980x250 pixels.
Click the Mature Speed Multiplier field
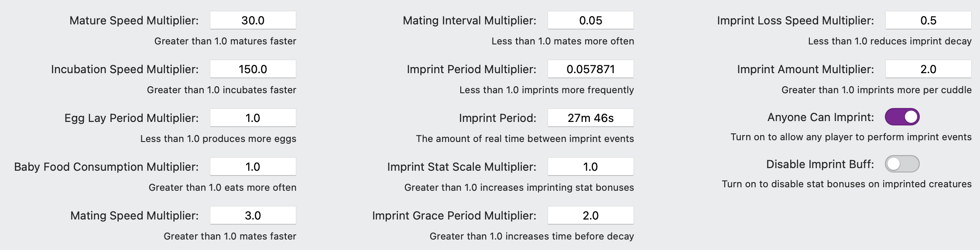tap(253, 20)
